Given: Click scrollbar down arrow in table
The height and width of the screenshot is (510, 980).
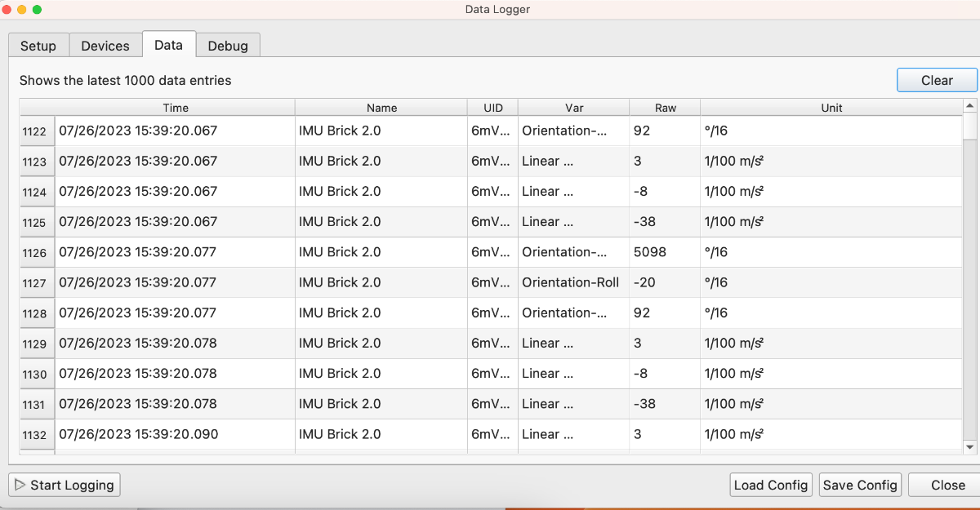Looking at the screenshot, I should (970, 446).
